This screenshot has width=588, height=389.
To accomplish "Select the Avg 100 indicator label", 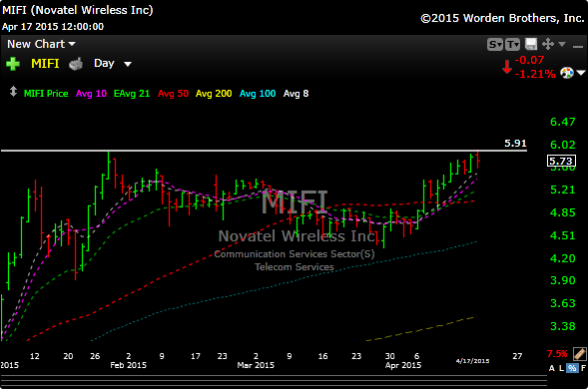I will [x=258, y=94].
